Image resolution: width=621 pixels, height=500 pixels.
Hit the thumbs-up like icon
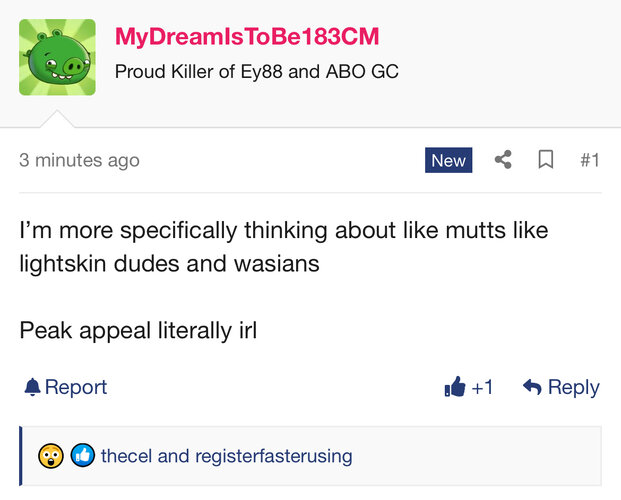click(x=455, y=387)
